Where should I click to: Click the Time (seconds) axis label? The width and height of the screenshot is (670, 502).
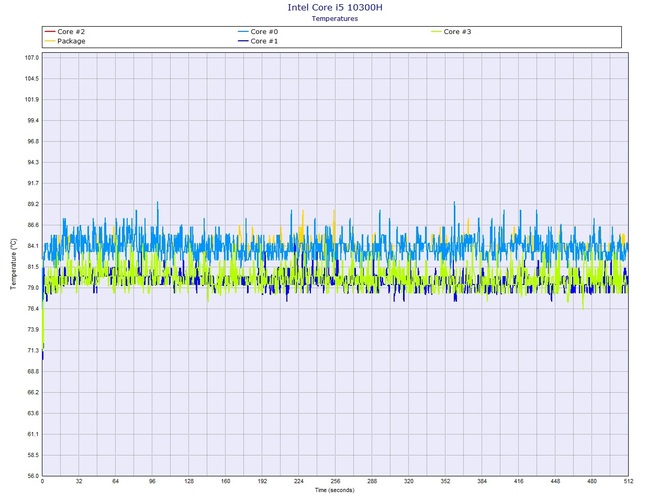coord(335,490)
